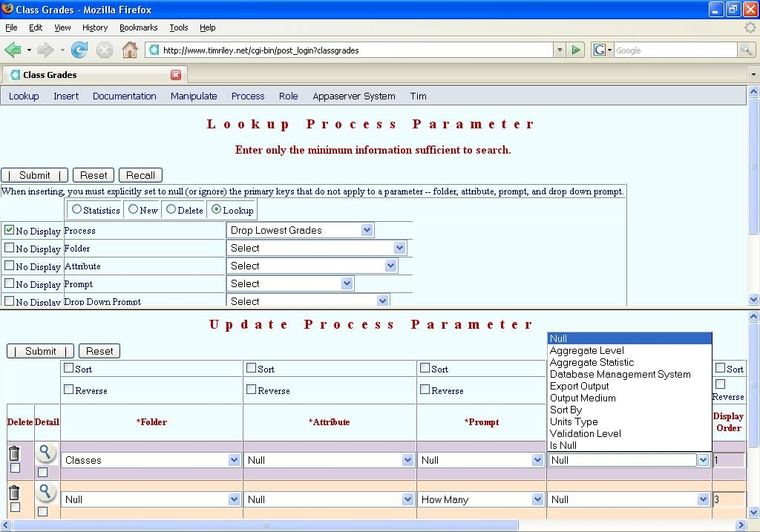760x532 pixels.
Task: Select the Class Grades browser tab
Action: (x=95, y=75)
